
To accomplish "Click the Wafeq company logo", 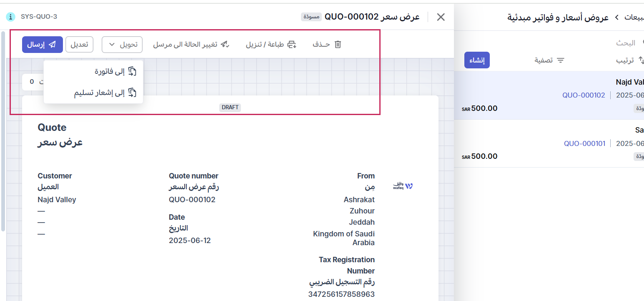I will pos(403,186).
